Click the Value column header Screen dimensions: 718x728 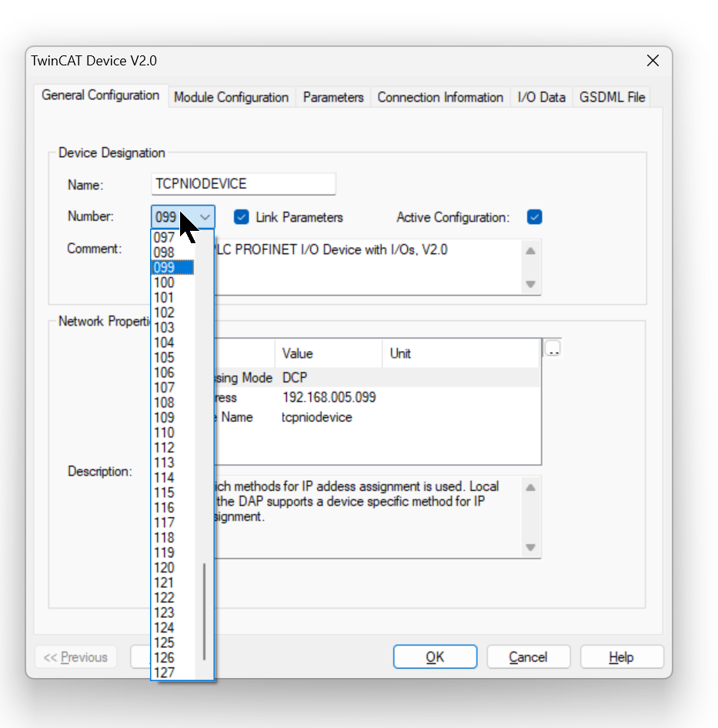point(329,353)
